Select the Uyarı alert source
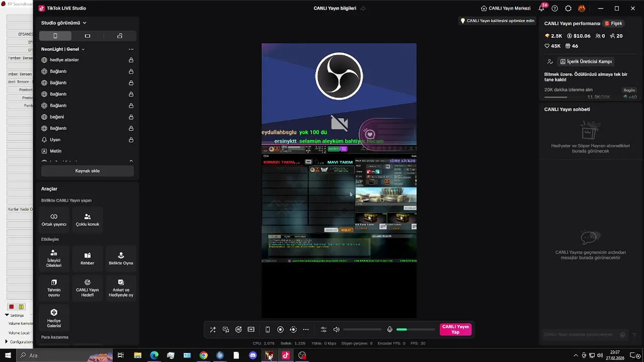Image resolution: width=644 pixels, height=362 pixels. pyautogui.click(x=87, y=140)
